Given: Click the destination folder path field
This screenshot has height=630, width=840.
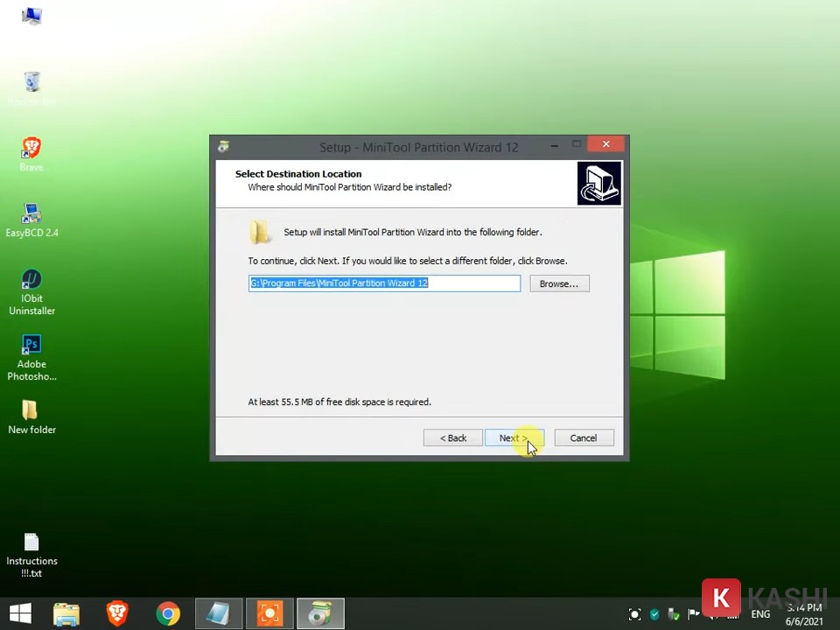Looking at the screenshot, I should (384, 283).
